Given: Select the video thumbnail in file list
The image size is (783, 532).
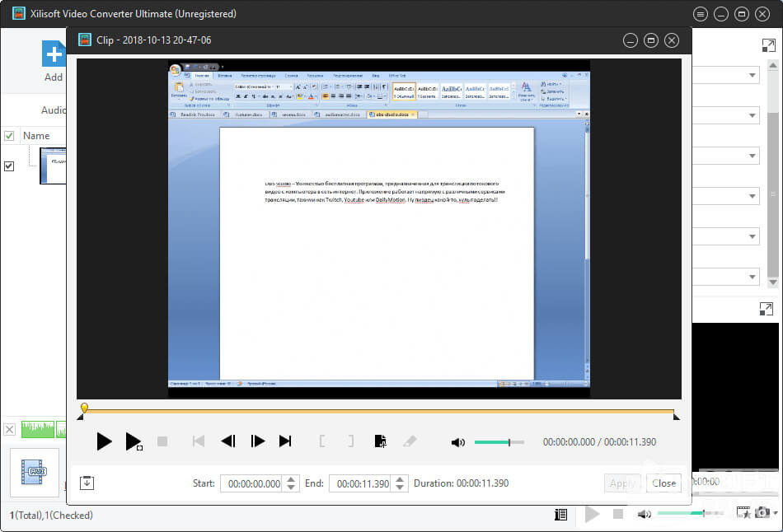Looking at the screenshot, I should (53, 166).
